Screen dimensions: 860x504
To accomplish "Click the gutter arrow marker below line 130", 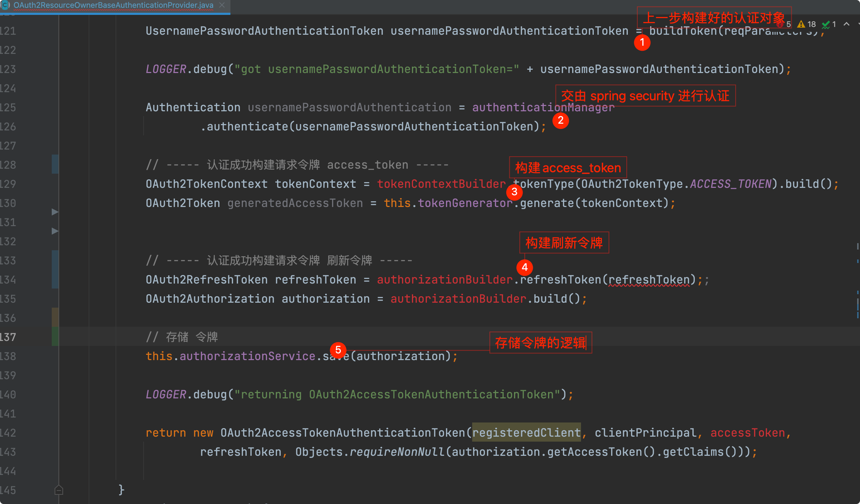I will [55, 212].
